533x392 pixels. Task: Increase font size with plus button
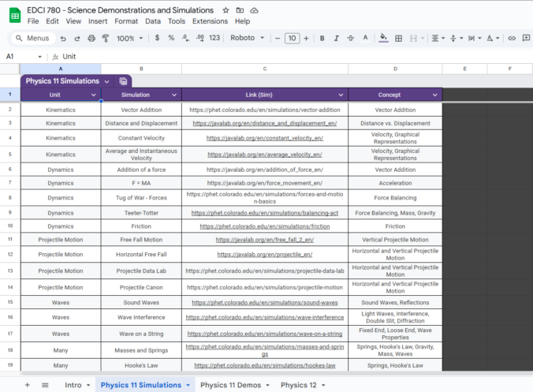click(x=306, y=39)
